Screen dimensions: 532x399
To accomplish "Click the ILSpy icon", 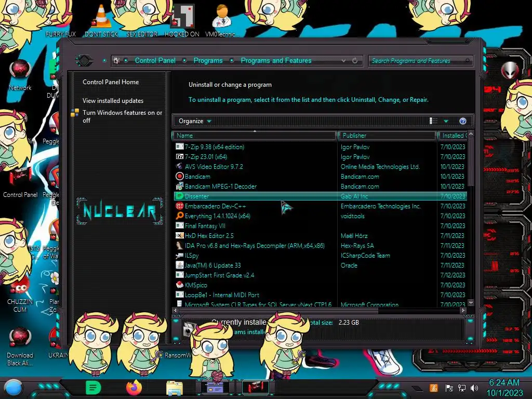I will pos(179,256).
